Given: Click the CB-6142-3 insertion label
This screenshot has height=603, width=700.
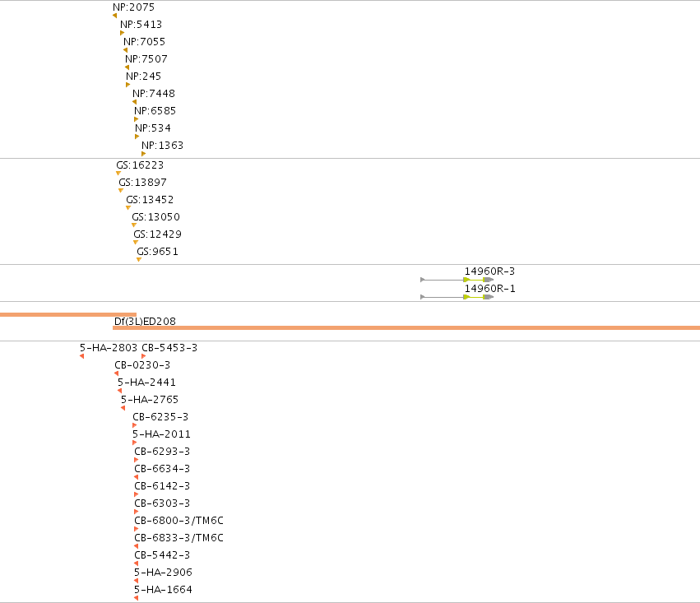Looking at the screenshot, I should click(162, 486).
